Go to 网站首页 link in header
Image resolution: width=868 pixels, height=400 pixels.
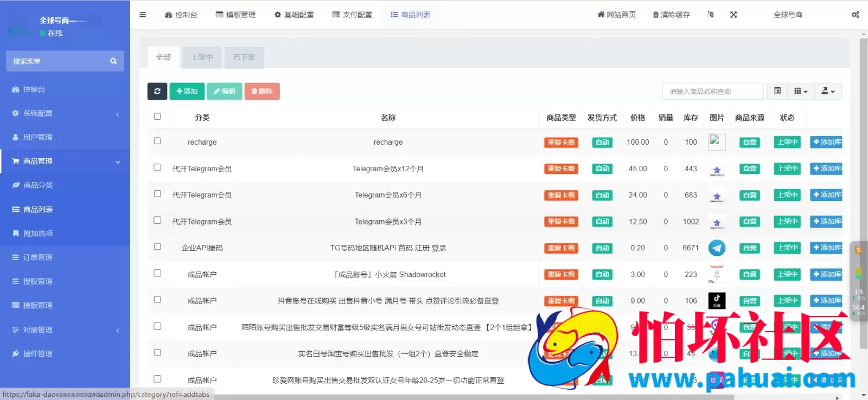[x=617, y=15]
